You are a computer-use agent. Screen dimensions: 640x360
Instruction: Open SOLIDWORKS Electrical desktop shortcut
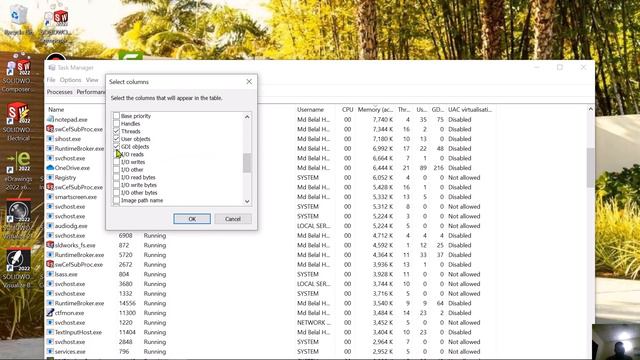click(18, 122)
